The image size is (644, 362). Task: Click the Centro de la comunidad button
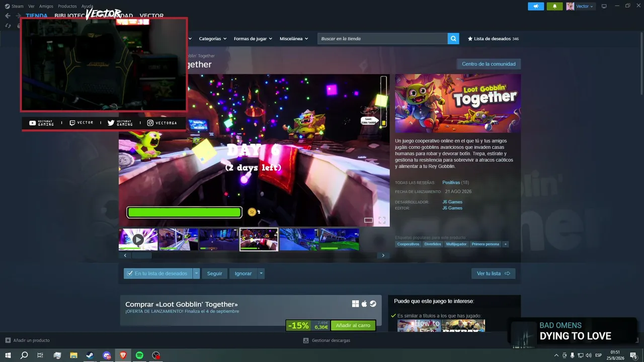489,64
